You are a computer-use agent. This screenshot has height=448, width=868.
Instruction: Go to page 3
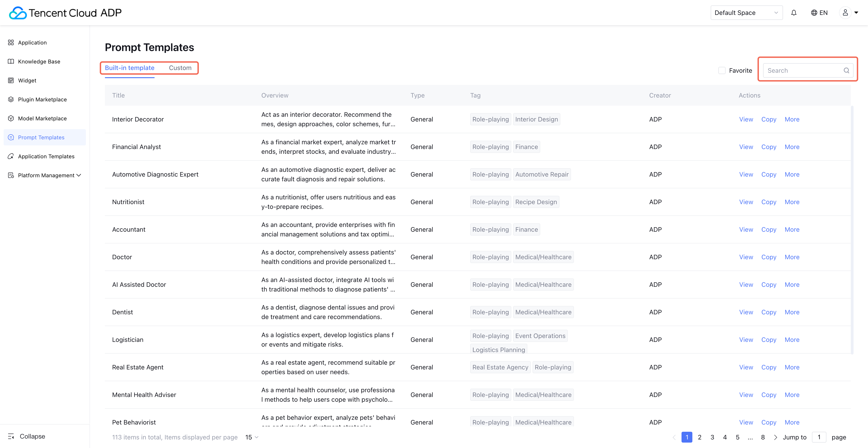coord(712,437)
